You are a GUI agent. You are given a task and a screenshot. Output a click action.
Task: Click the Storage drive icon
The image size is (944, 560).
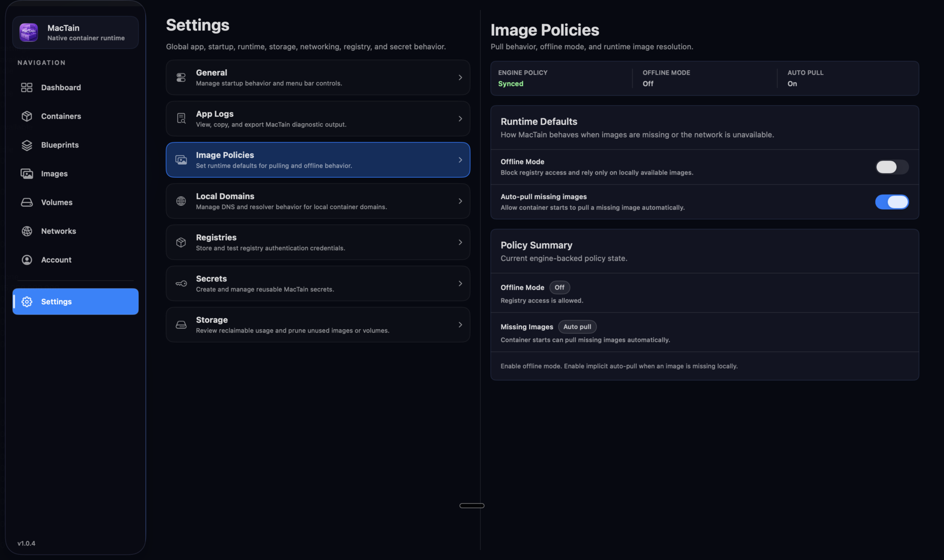click(181, 325)
